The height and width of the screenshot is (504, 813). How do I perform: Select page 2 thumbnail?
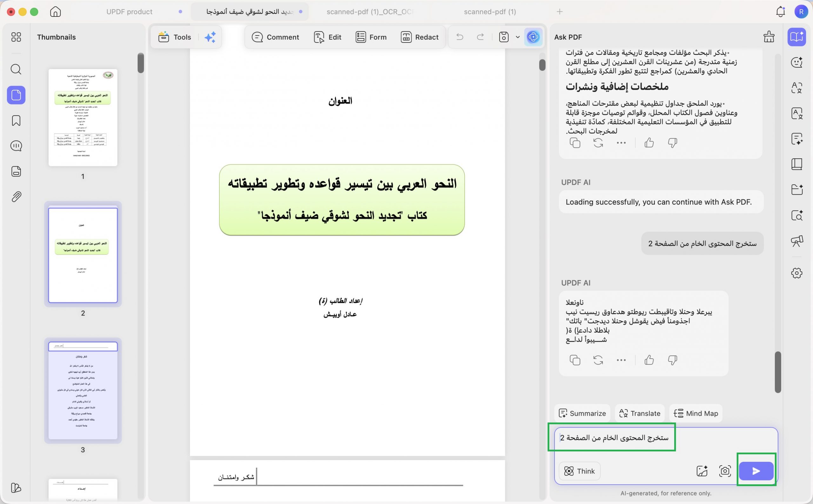(83, 255)
